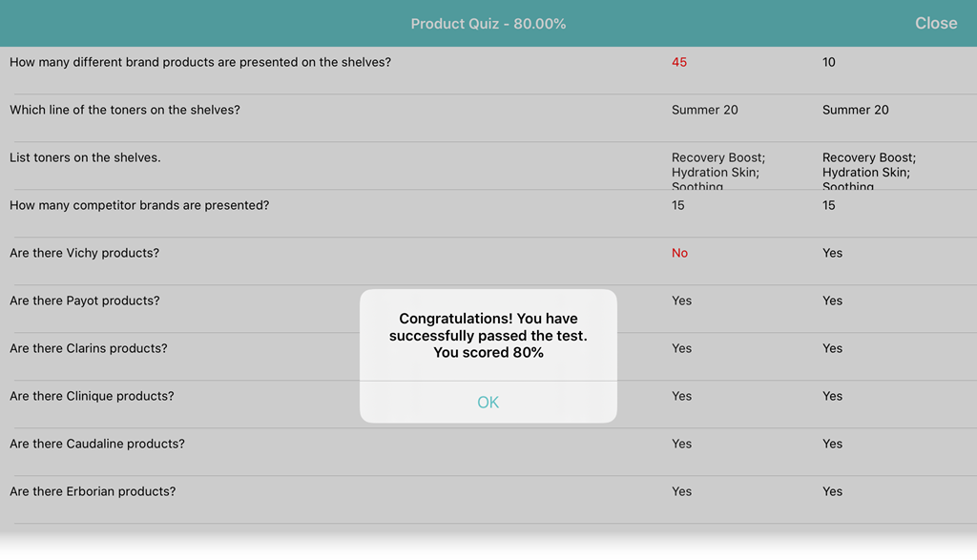Click the correct Yes answer for Vichy
Screen dimensions: 977x560
click(832, 253)
